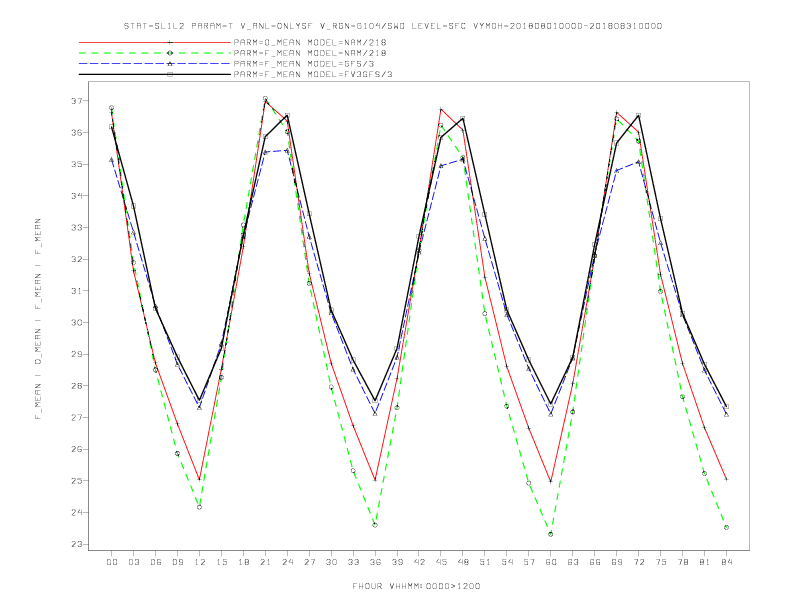Click the x-axis tick label 39
Viewport: 792px width, 612px height.
click(397, 562)
